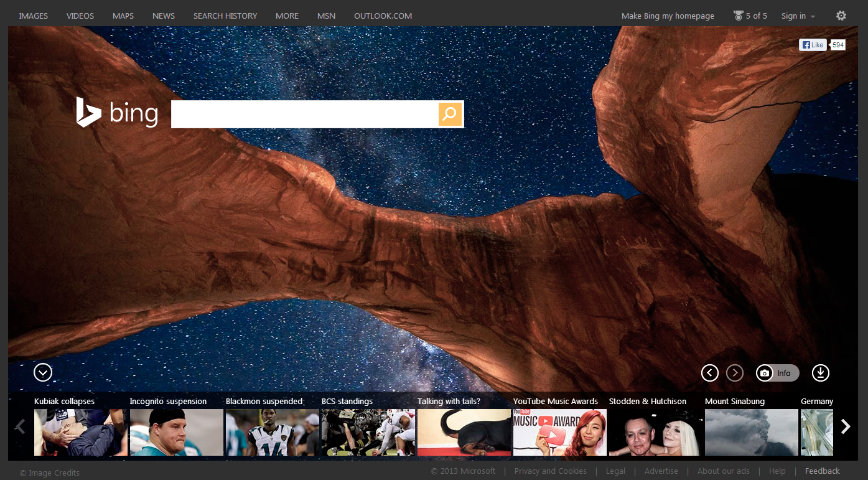
Task: Open Mount Sinabung story thumbnail
Action: 752,432
